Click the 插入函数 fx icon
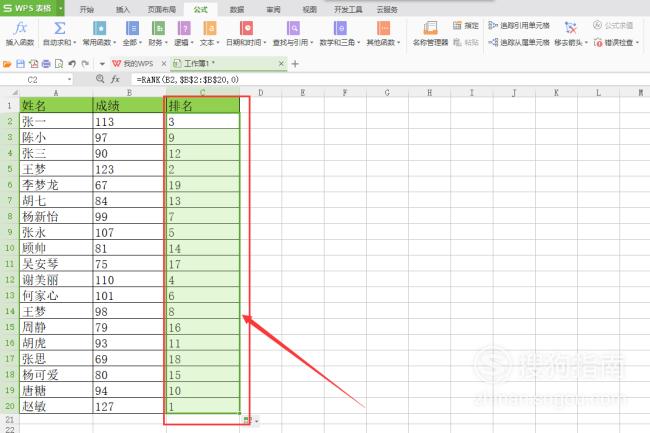 (x=19, y=28)
